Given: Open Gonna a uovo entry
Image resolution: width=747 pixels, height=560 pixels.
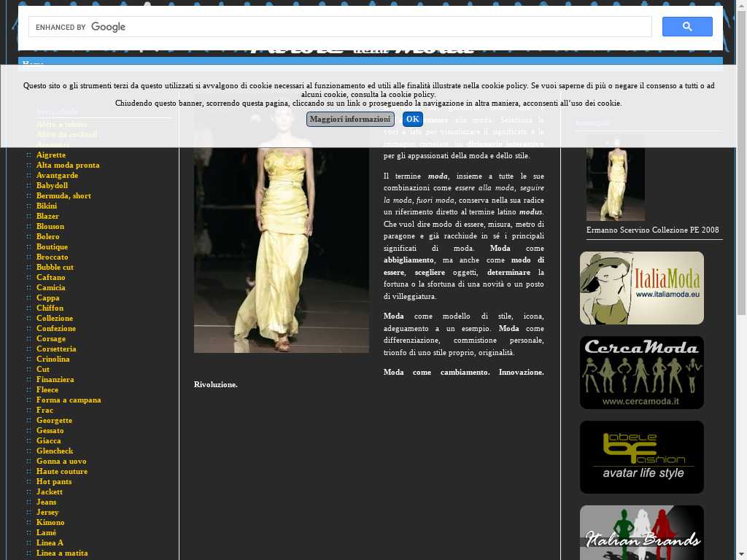Looking at the screenshot, I should (x=61, y=462).
